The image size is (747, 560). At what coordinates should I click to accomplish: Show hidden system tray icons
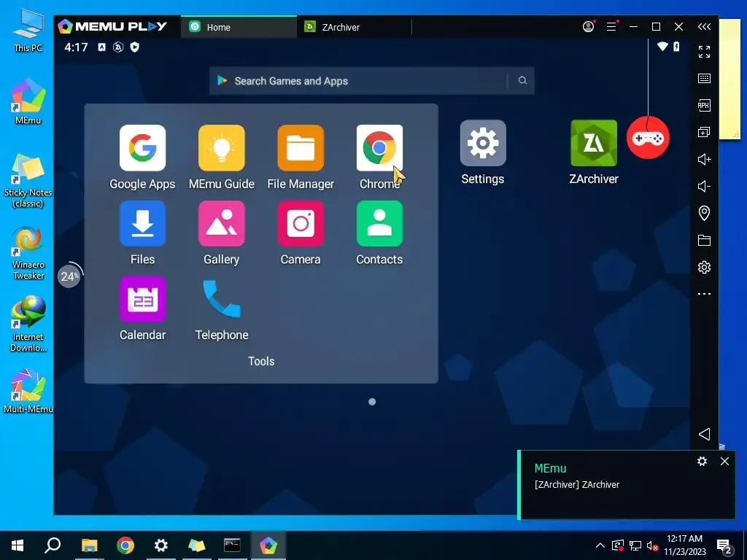point(600,545)
